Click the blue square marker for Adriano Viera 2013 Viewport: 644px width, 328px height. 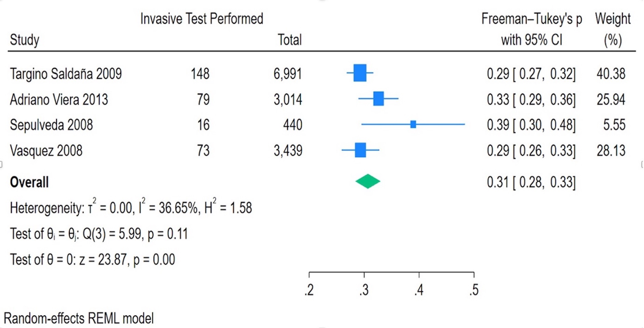[x=378, y=99]
